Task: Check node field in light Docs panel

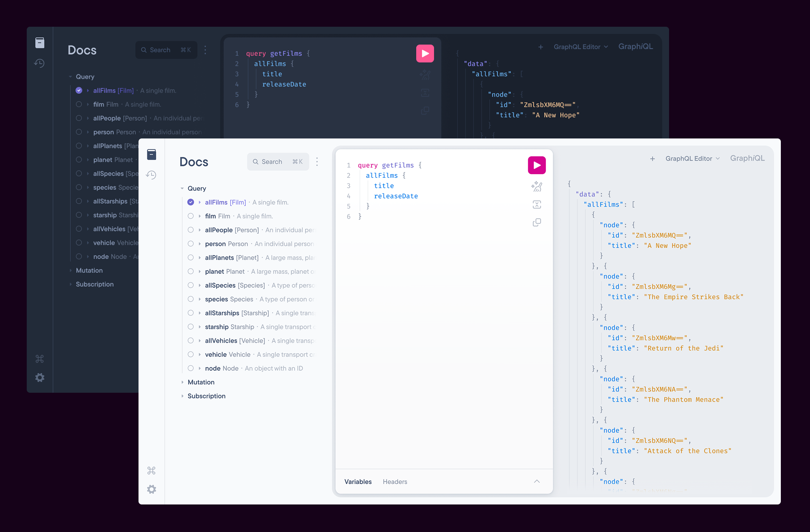Action: coord(191,368)
